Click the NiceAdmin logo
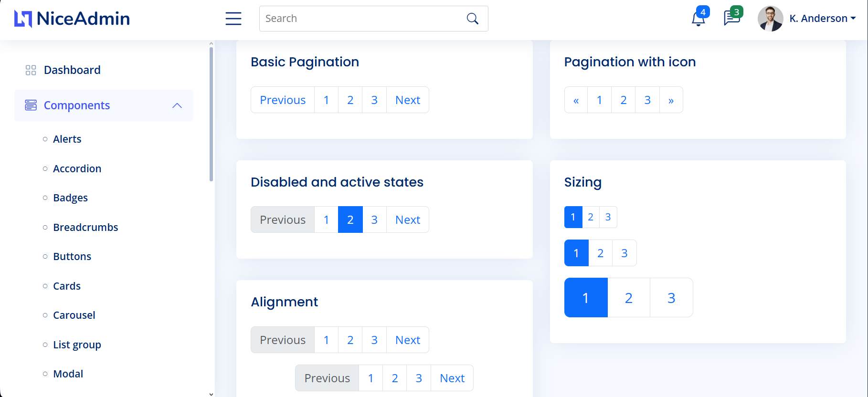This screenshot has height=397, width=868. tap(72, 19)
